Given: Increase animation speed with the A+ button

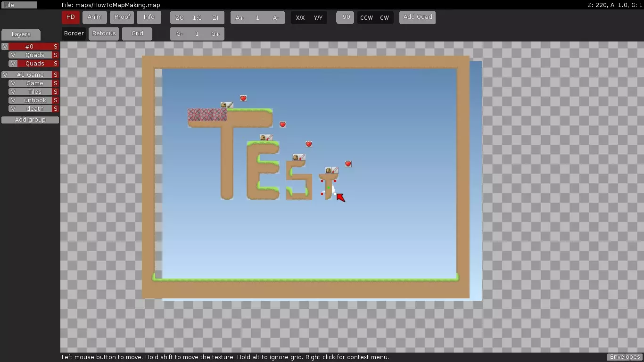Looking at the screenshot, I should pos(239,18).
